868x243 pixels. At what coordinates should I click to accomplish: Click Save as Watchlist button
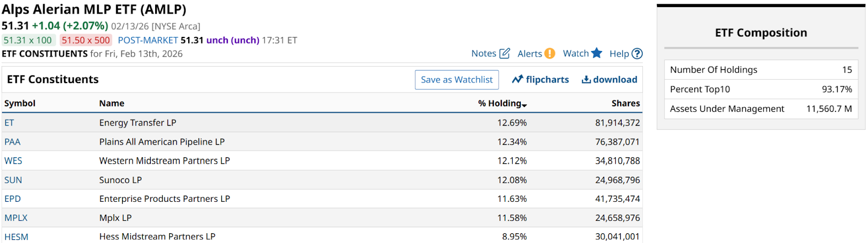(457, 80)
